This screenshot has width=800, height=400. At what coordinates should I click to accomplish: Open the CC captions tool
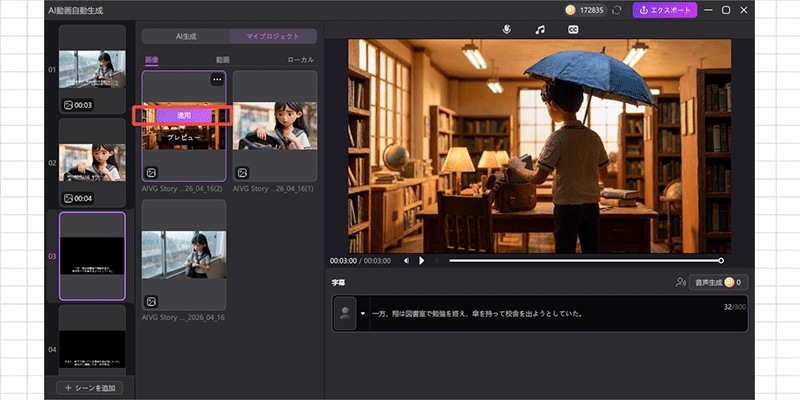click(573, 30)
